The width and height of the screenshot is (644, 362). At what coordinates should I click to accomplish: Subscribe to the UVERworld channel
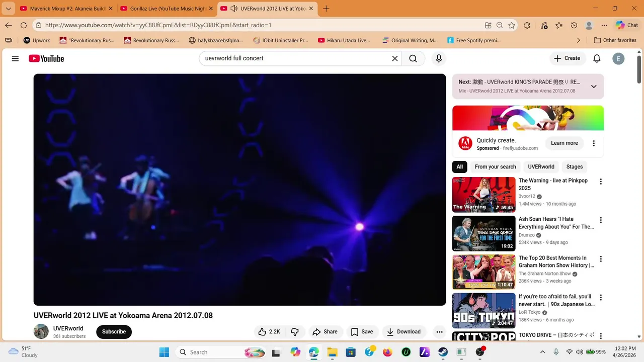(x=114, y=332)
